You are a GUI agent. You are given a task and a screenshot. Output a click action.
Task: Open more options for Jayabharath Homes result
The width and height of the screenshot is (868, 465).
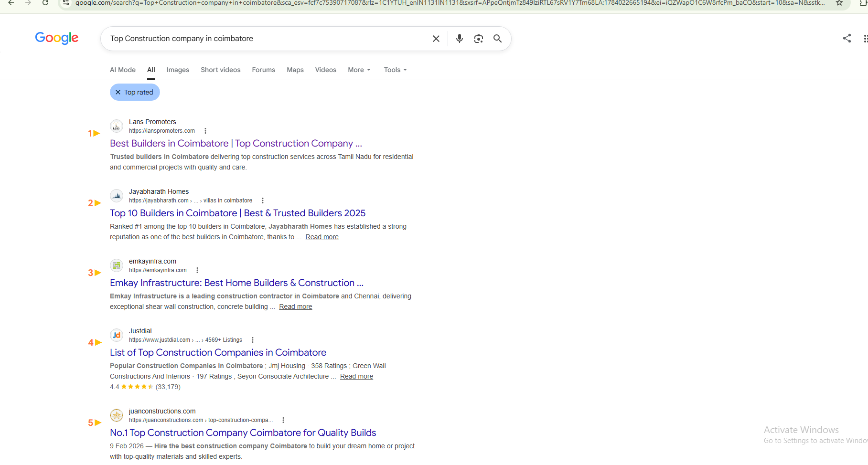263,201
